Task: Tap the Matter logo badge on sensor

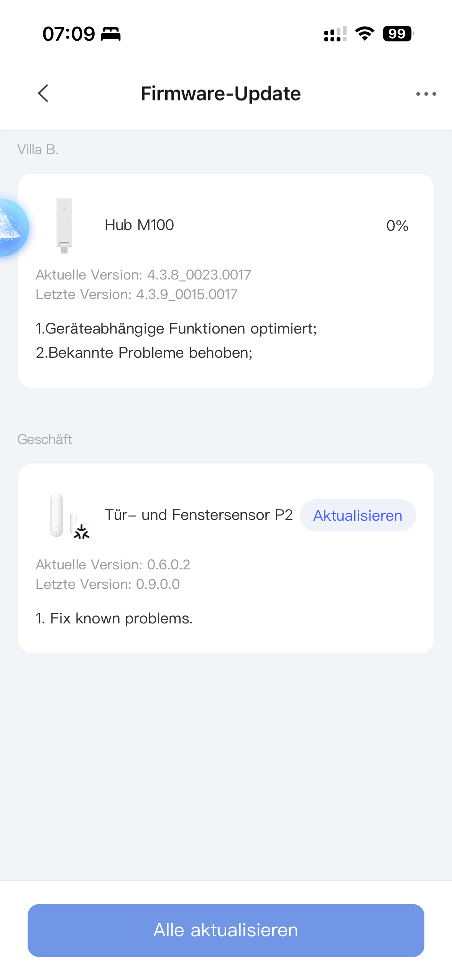Action: [82, 532]
